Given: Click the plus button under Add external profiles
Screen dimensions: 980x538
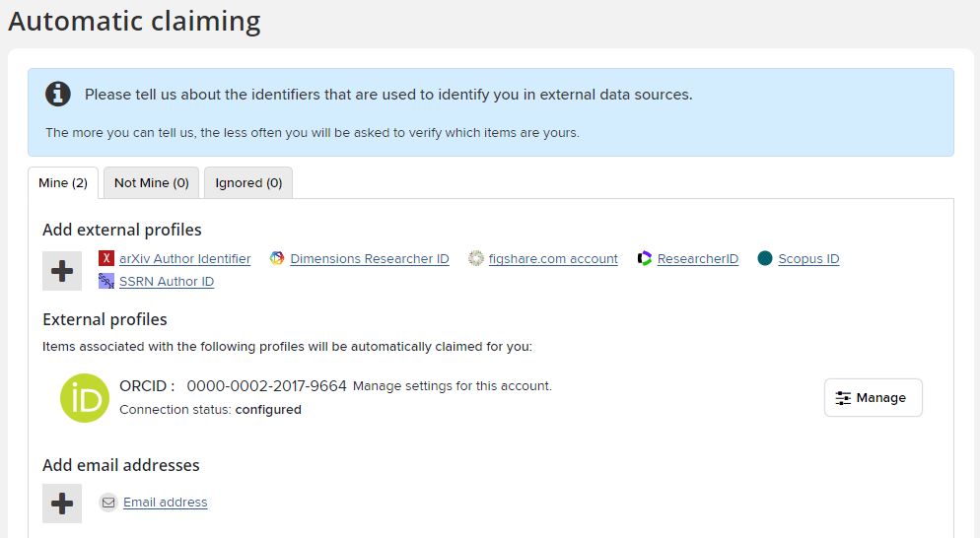Looking at the screenshot, I should click(x=62, y=271).
